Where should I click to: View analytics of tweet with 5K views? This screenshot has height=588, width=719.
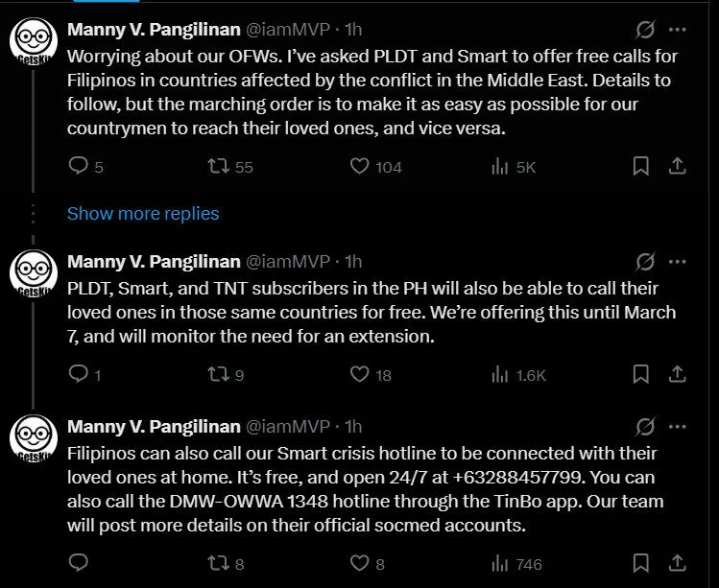pyautogui.click(x=500, y=167)
